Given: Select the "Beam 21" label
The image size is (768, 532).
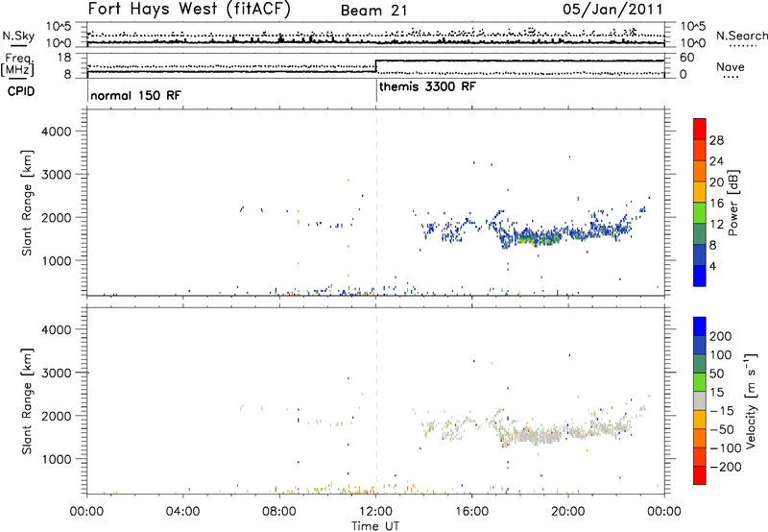Looking at the screenshot, I should 374,11.
